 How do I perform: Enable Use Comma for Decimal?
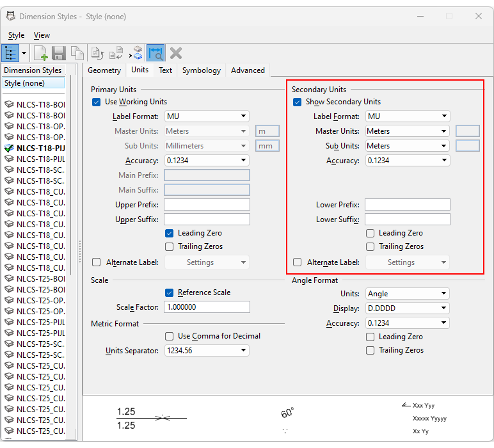tap(170, 336)
